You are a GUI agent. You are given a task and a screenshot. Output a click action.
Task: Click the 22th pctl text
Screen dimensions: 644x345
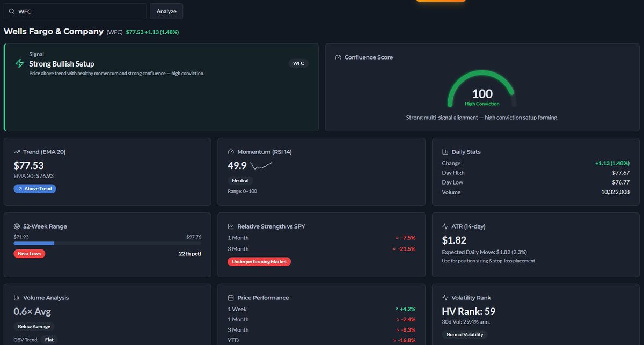pos(189,254)
